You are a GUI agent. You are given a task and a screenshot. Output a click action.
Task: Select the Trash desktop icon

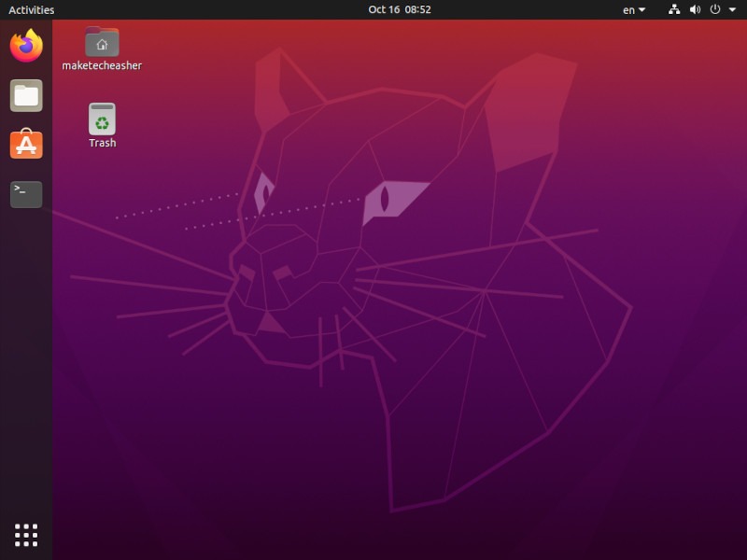click(x=102, y=119)
